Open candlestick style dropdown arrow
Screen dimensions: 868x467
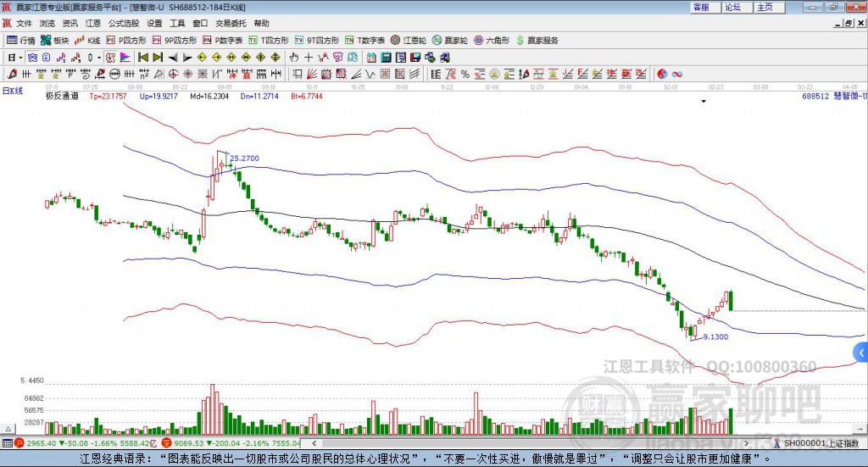pyautogui.click(x=99, y=58)
